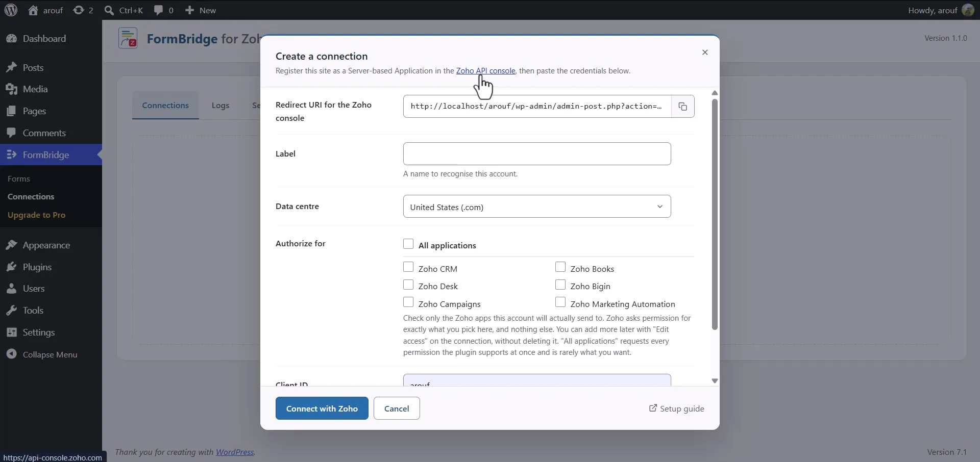Open Pages in the sidebar
The width and height of the screenshot is (980, 462).
[51, 111]
